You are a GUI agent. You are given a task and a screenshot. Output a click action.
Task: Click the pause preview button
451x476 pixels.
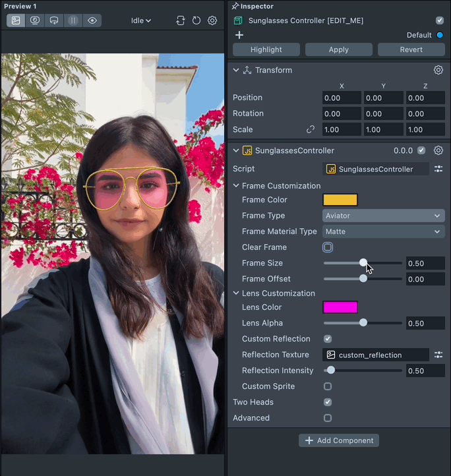click(x=73, y=20)
